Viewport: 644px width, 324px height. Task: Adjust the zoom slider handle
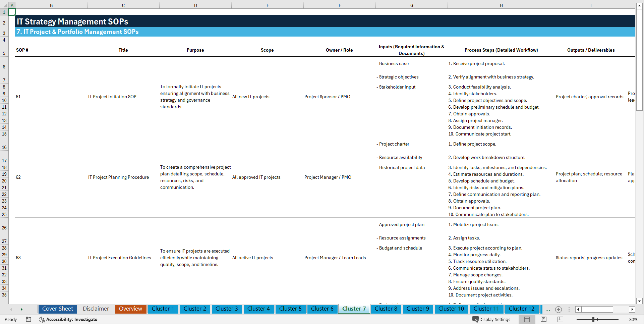(593, 319)
